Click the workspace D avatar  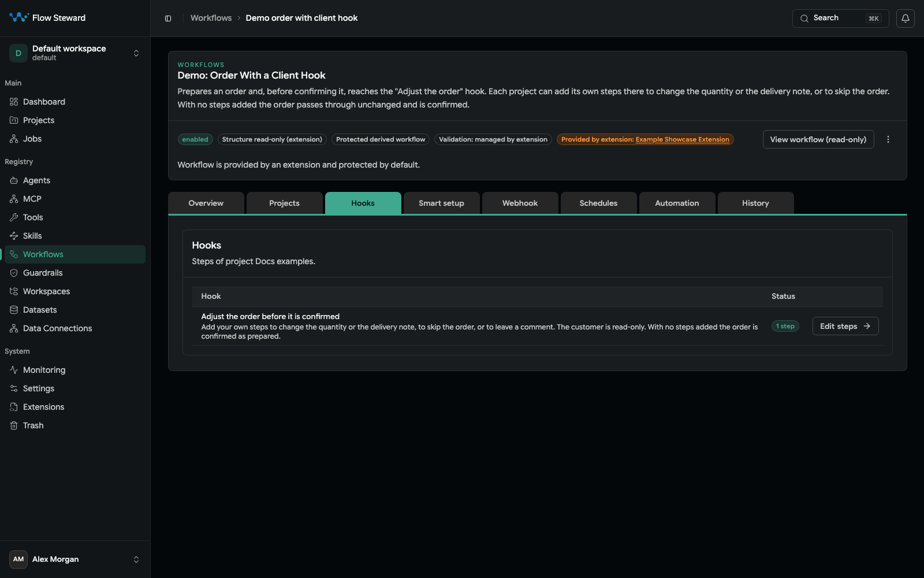tap(18, 53)
